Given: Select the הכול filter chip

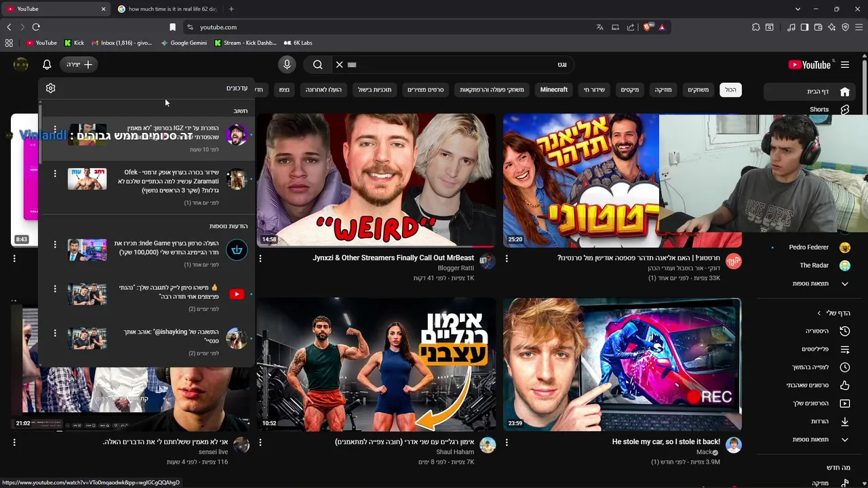Looking at the screenshot, I should point(730,89).
